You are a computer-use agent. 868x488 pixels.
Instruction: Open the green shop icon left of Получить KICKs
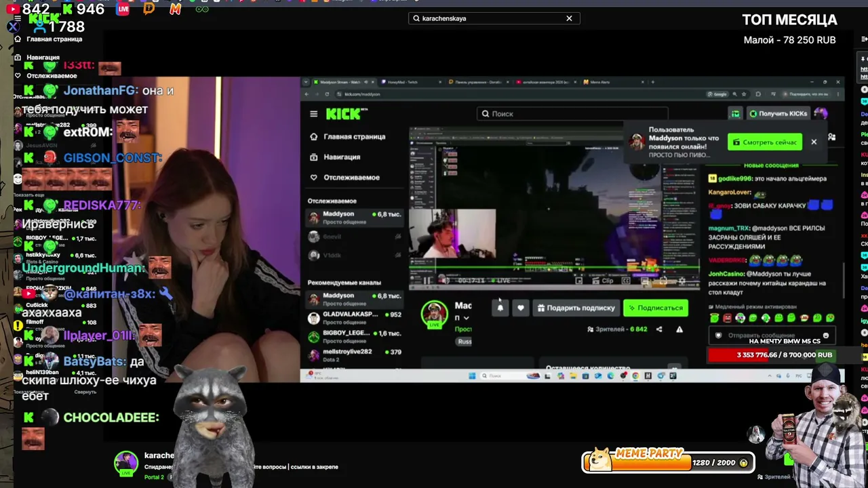[x=735, y=114]
